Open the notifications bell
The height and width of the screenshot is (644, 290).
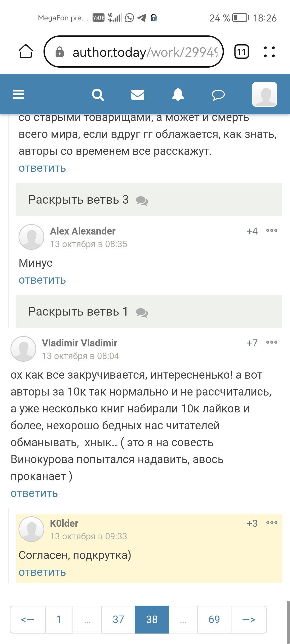click(x=178, y=94)
